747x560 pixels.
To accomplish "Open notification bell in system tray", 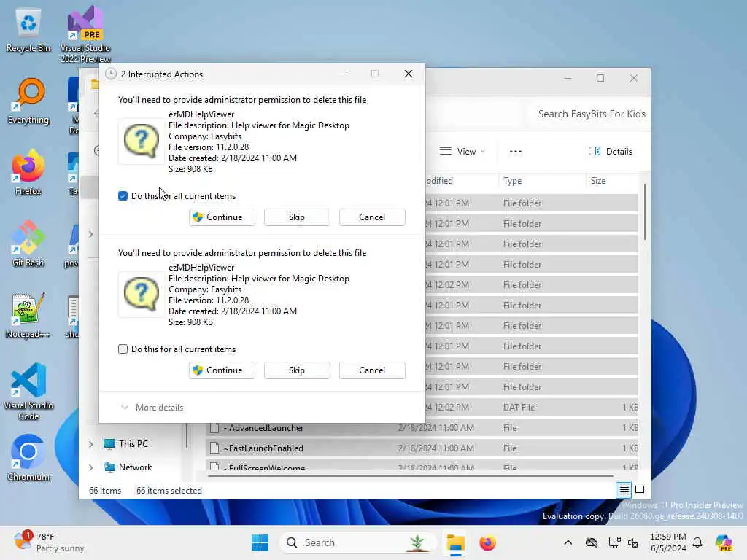I will [x=697, y=542].
